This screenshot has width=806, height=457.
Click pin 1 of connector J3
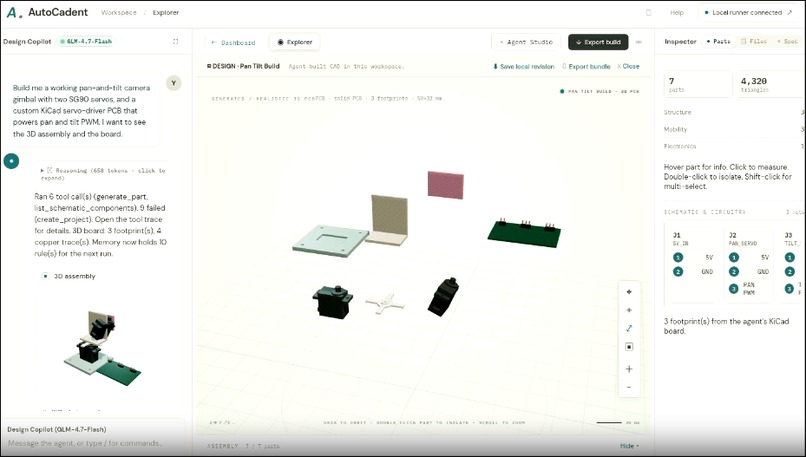pyautogui.click(x=790, y=258)
